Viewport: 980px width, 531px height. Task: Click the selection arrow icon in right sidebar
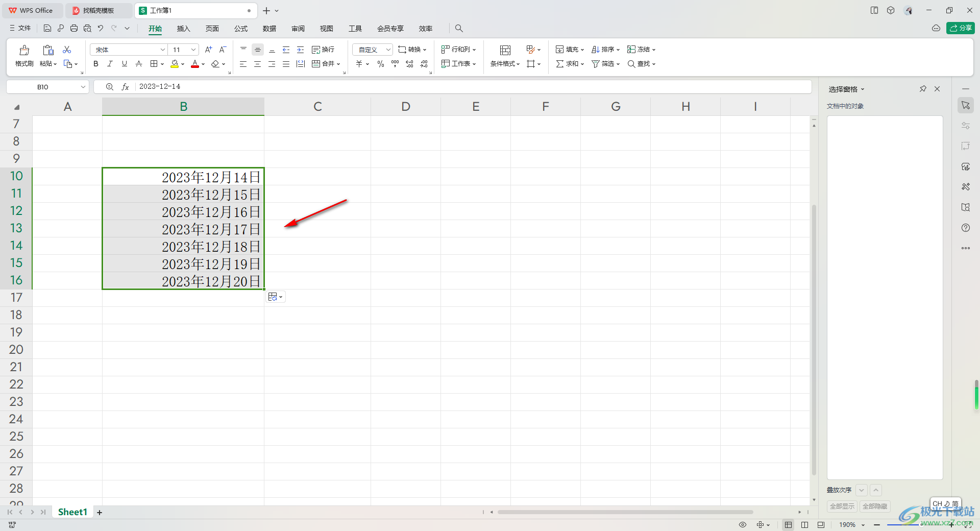966,105
